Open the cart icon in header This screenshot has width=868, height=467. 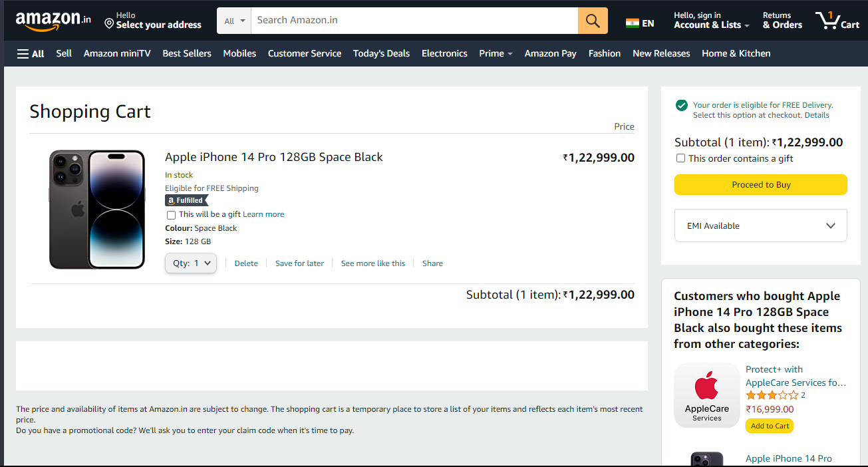point(837,21)
